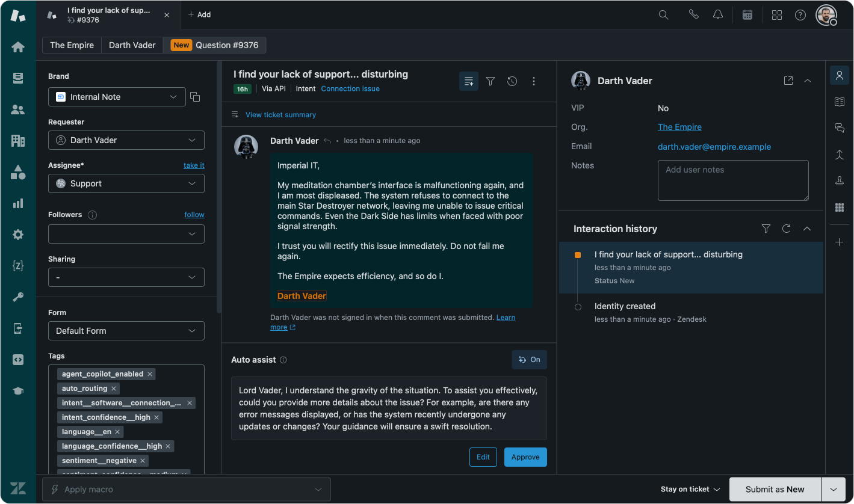Open the Views icon in left navigation
854x504 pixels.
(18, 78)
